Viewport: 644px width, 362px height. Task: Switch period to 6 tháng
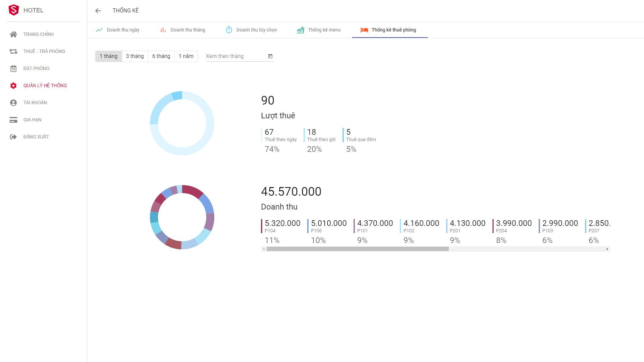[161, 56]
